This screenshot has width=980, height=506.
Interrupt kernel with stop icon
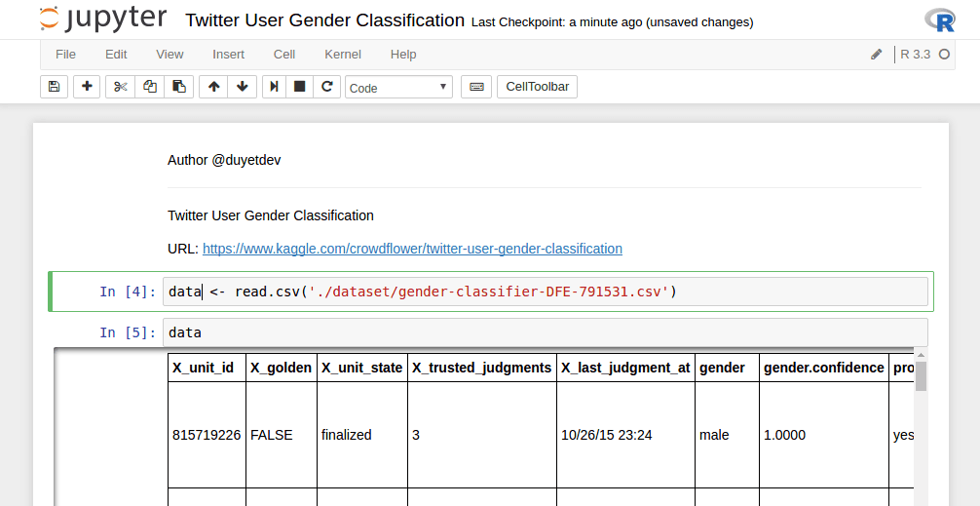tap(300, 87)
